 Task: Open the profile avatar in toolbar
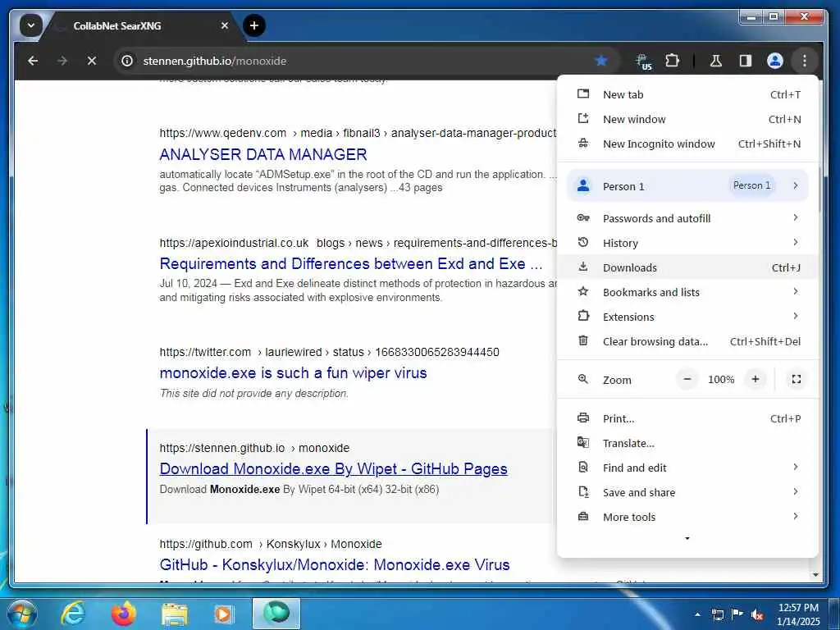point(774,61)
